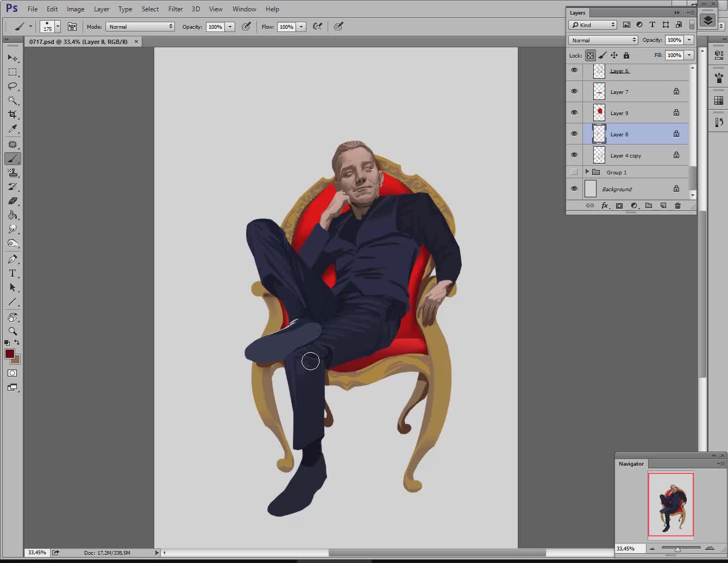
Task: Select the Paint Bucket tool
Action: coord(12,215)
